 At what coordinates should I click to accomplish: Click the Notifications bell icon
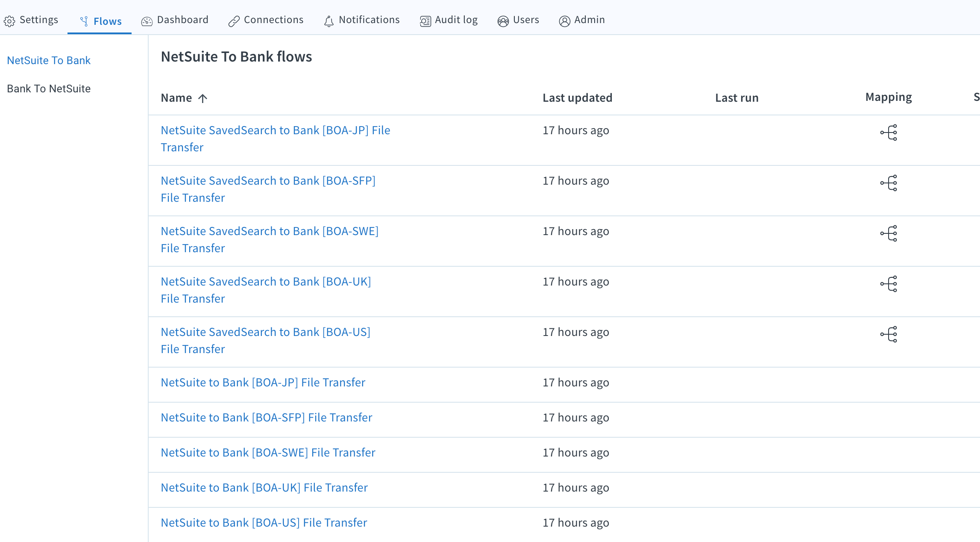(x=329, y=21)
